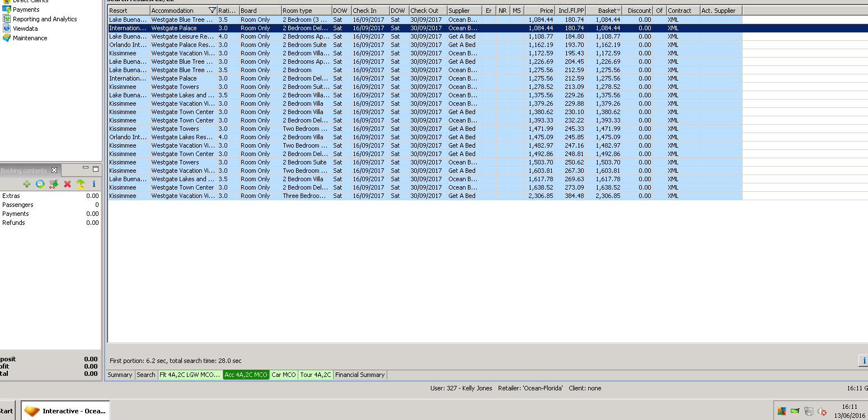Click the shopping cart arrow icon in Booking contents
868x420 pixels.
tap(54, 183)
